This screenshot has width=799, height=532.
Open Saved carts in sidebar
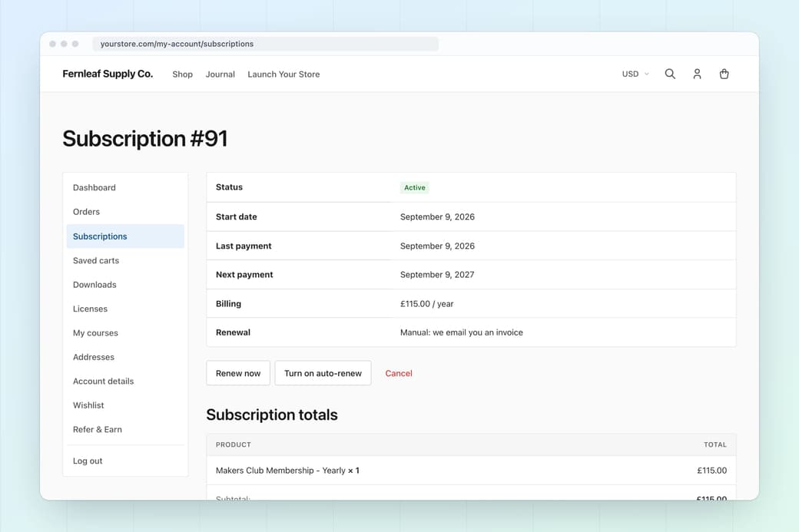[x=125, y=260]
